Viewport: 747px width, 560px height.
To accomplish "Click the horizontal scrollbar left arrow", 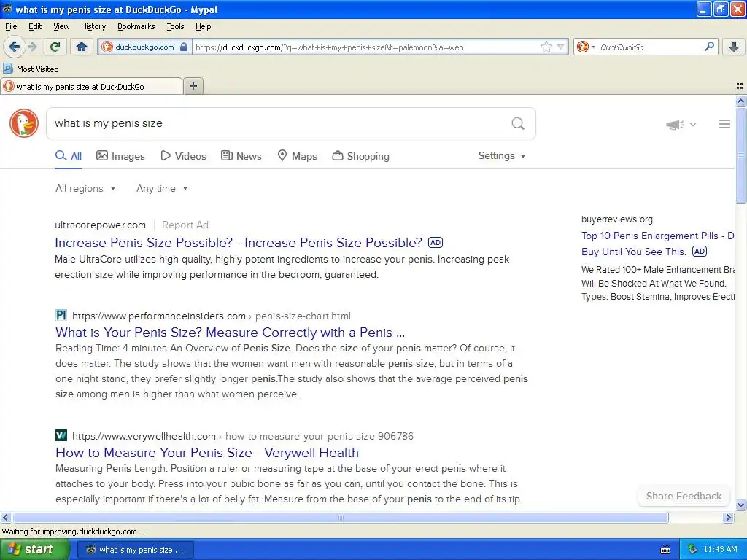I will pyautogui.click(x=5, y=517).
